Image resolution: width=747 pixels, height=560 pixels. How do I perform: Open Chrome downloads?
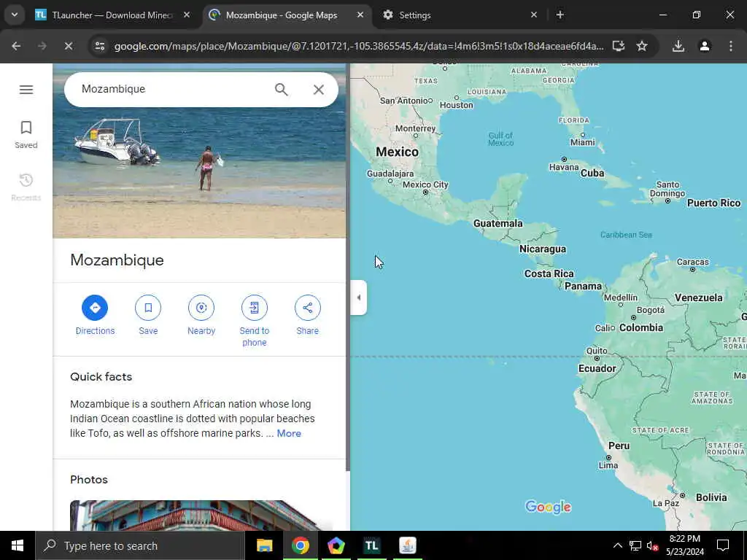tap(678, 46)
